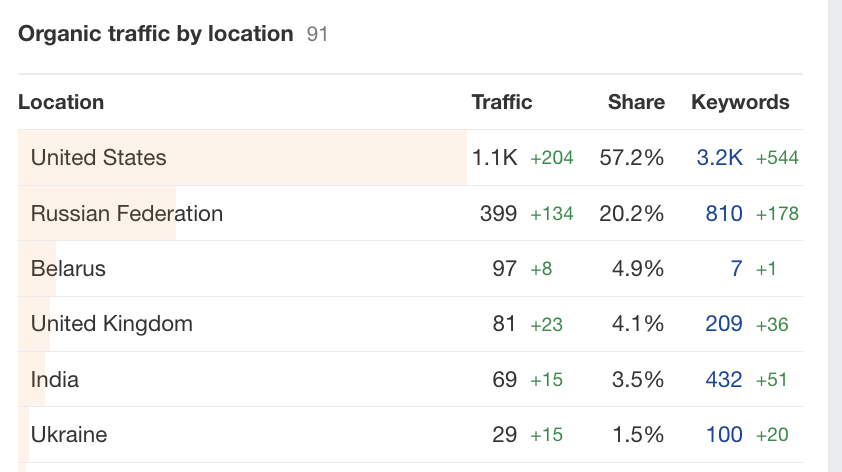Screen dimensions: 842x472
Task: Select the United Kingdom location row
Action: (x=410, y=324)
